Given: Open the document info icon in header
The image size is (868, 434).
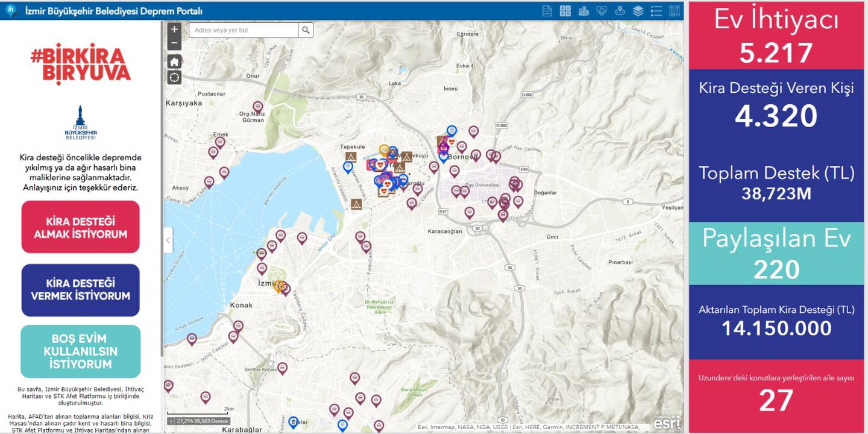Looking at the screenshot, I should (x=547, y=11).
